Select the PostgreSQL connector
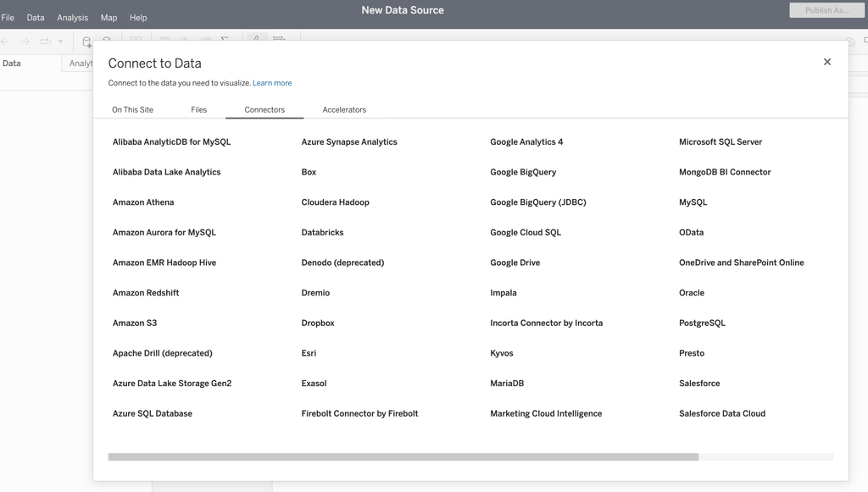The image size is (868, 492). coord(702,323)
